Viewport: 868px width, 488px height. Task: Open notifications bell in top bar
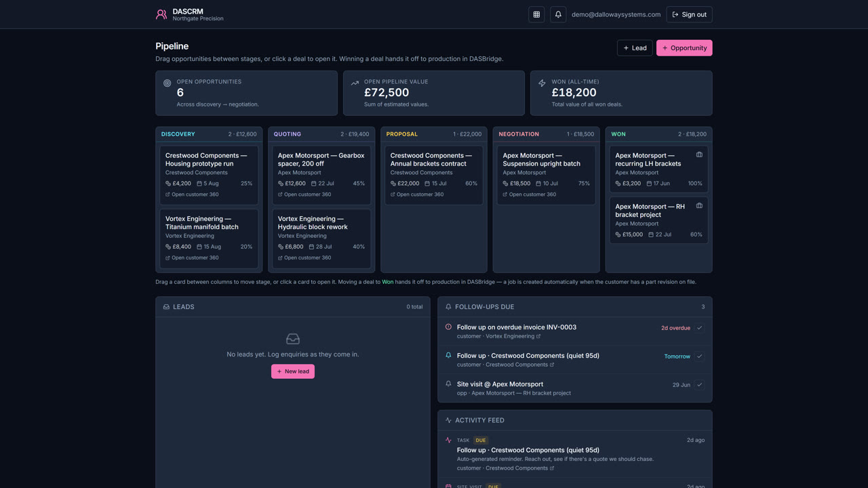point(558,14)
